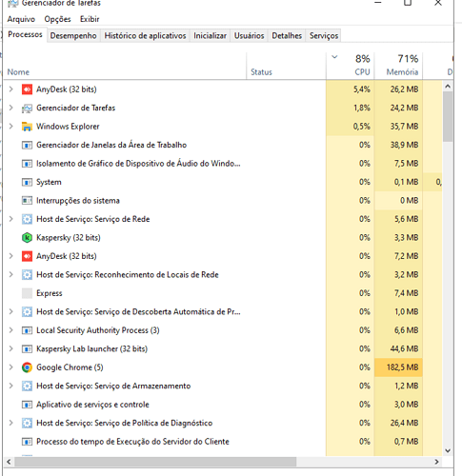Viewport: 462px width, 476px height.
Task: Click the Gerenciador de Tarefas process icon
Action: point(27,109)
